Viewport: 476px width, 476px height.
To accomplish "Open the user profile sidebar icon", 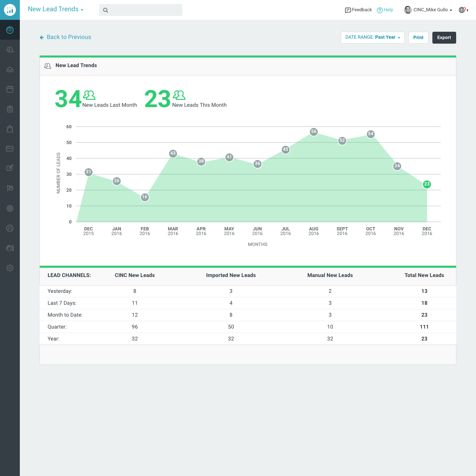I will click(x=10, y=228).
